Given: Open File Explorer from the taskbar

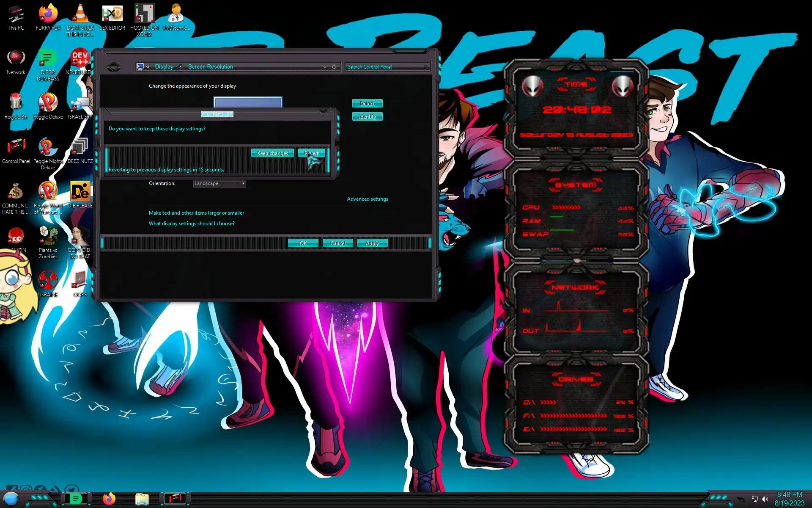Looking at the screenshot, I should tap(142, 499).
